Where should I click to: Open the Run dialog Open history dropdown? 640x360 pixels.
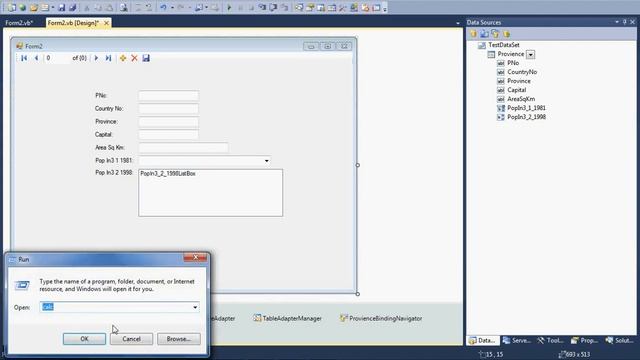[x=195, y=307]
